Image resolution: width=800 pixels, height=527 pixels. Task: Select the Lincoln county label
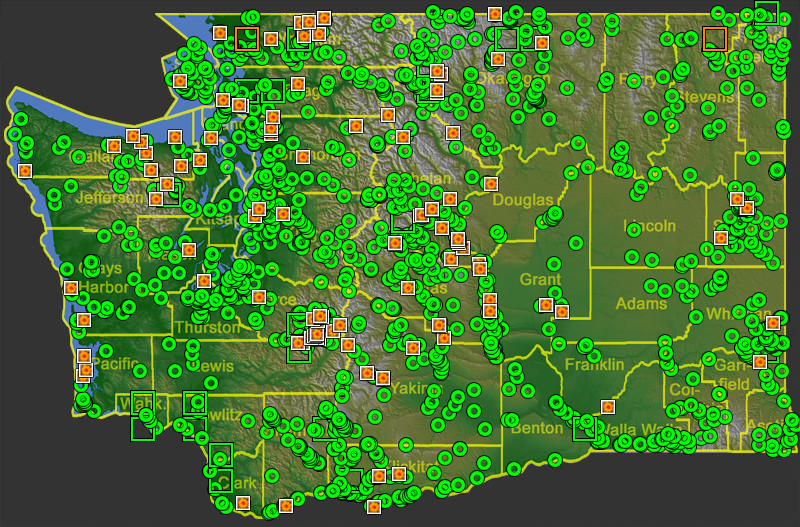pyautogui.click(x=649, y=226)
